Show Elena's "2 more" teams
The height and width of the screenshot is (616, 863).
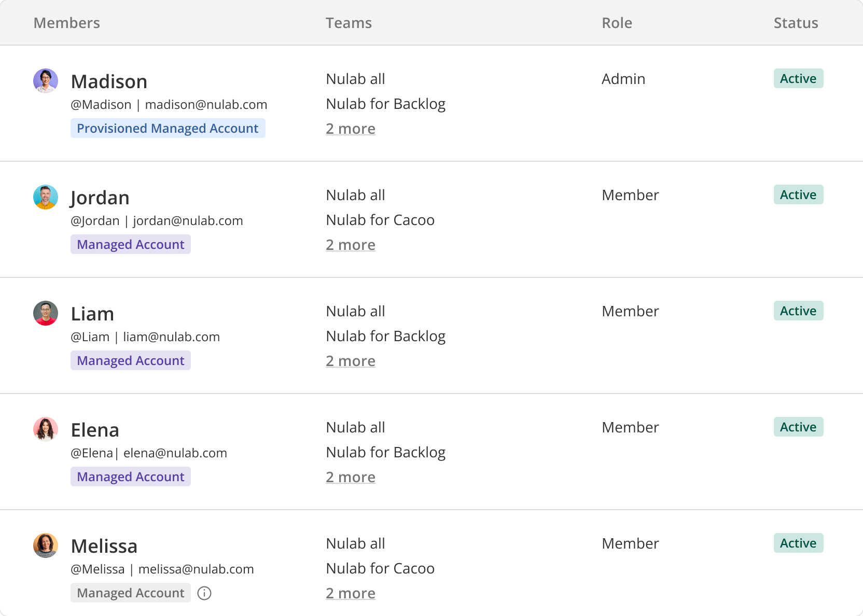(351, 477)
